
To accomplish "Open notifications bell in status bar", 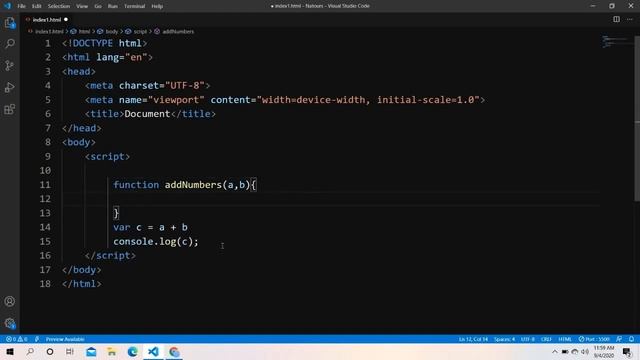I will 631,339.
